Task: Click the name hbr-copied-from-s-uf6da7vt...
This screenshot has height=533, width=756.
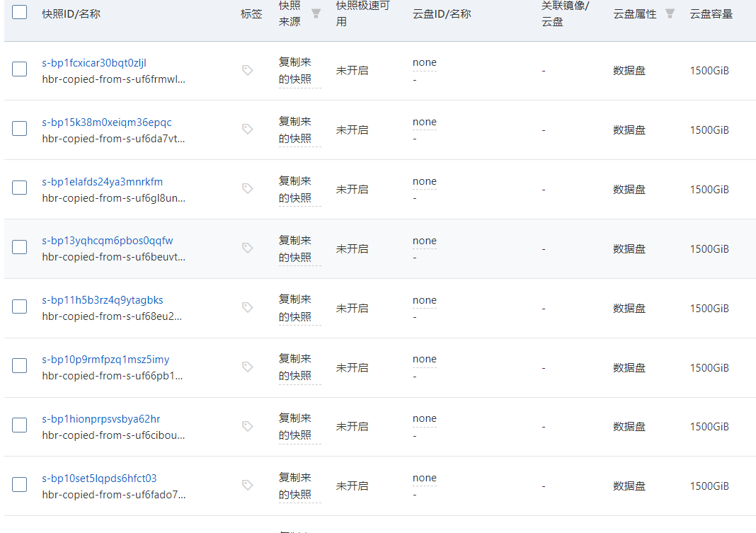Action: coord(113,138)
